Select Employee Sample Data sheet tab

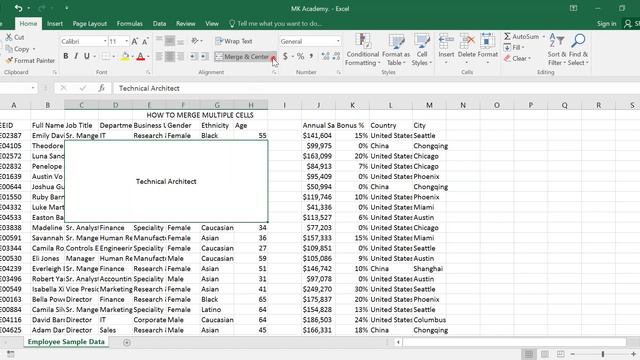(x=66, y=342)
